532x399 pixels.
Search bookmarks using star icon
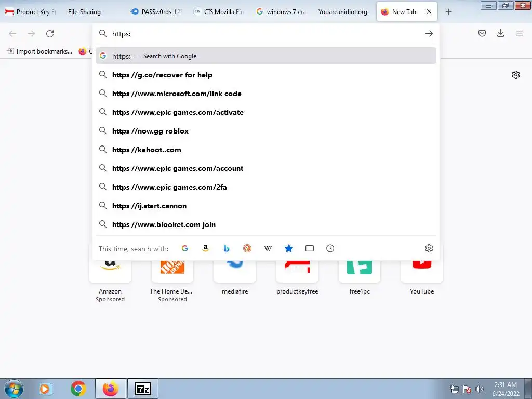(x=289, y=248)
